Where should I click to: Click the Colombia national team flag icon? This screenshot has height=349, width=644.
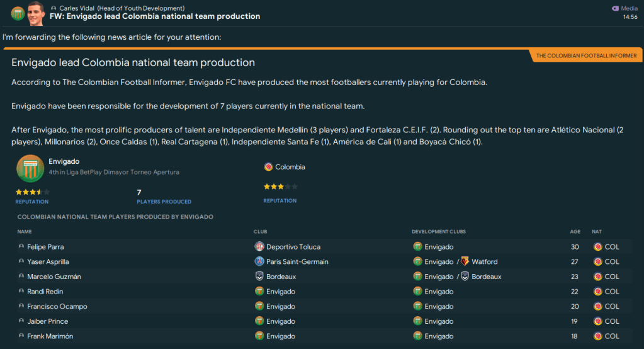pyautogui.click(x=269, y=167)
